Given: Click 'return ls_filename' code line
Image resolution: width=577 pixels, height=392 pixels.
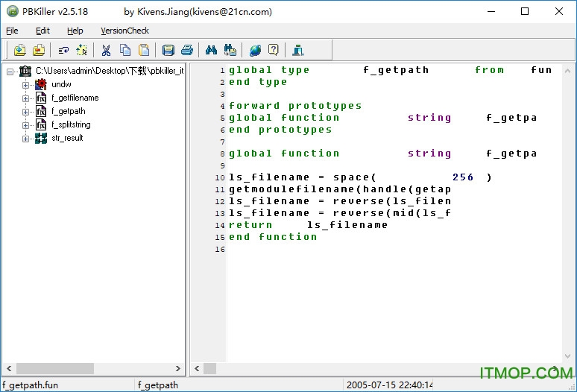Looking at the screenshot, I should click(308, 225).
